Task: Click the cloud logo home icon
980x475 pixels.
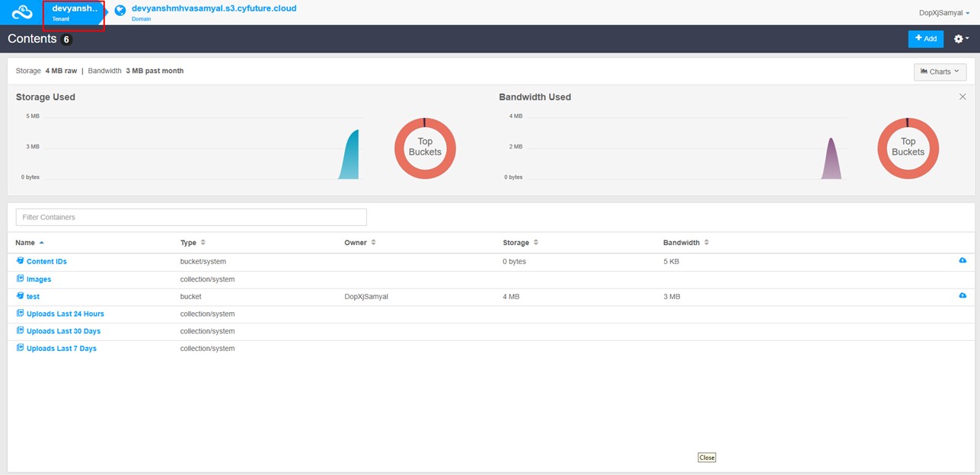Action: 21,12
